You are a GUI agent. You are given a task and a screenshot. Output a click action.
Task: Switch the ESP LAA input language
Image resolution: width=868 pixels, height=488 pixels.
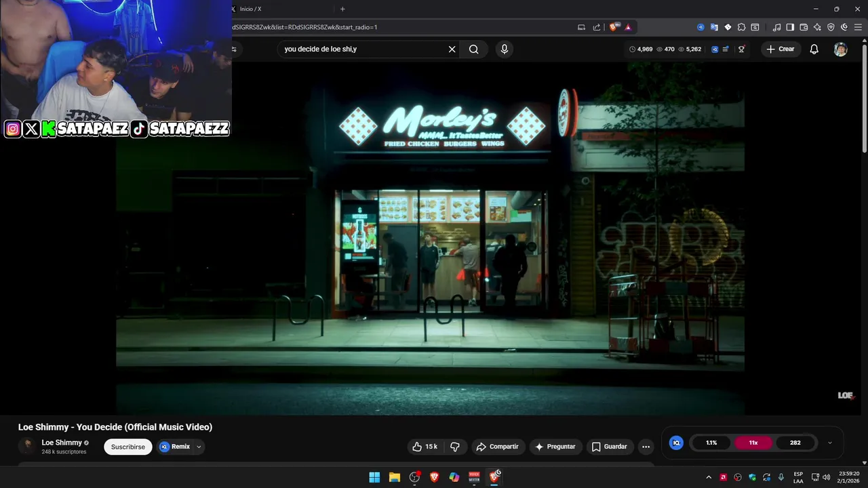coord(798,477)
